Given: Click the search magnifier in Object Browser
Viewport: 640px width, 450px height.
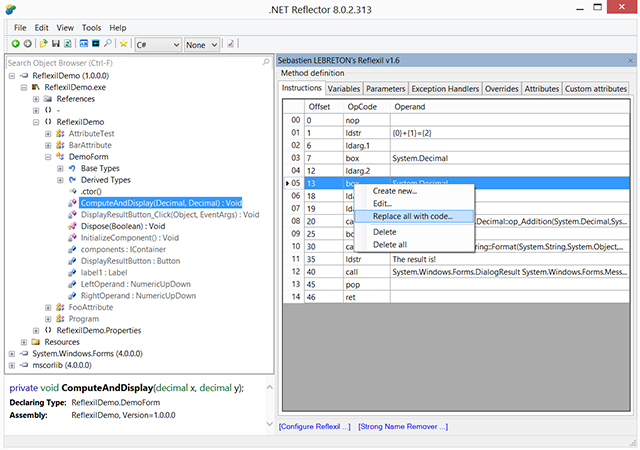Looking at the screenshot, I should (266, 62).
